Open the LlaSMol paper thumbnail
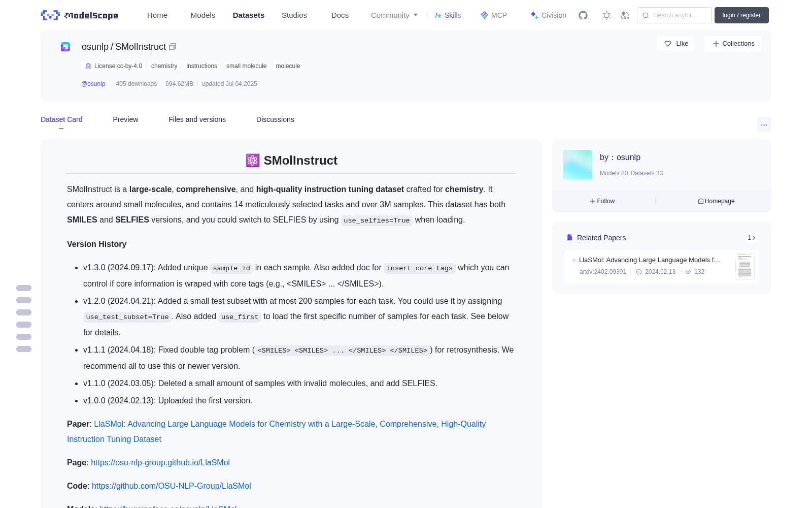812x508 pixels. click(x=745, y=266)
